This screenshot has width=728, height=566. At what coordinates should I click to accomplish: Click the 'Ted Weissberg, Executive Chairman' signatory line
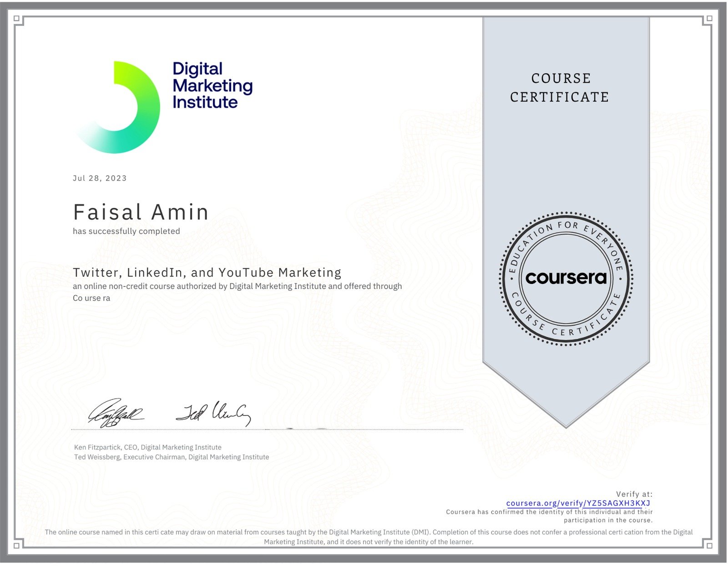pos(172,457)
